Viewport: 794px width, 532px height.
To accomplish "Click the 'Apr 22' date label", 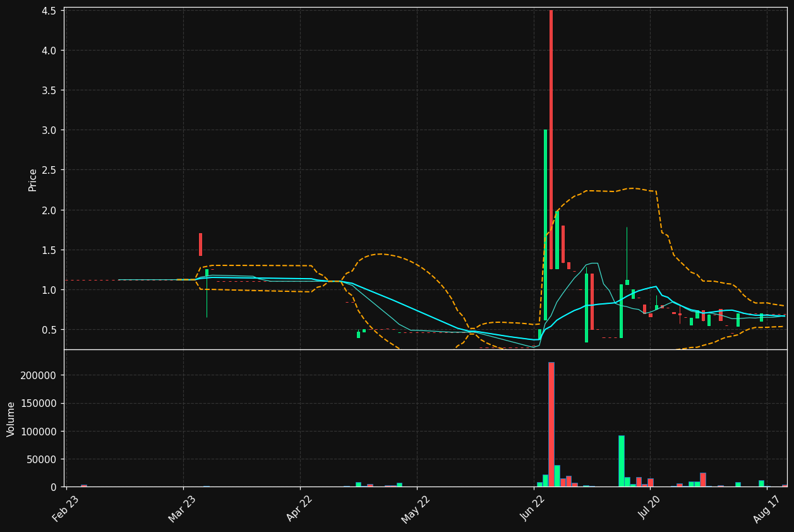I will [299, 509].
